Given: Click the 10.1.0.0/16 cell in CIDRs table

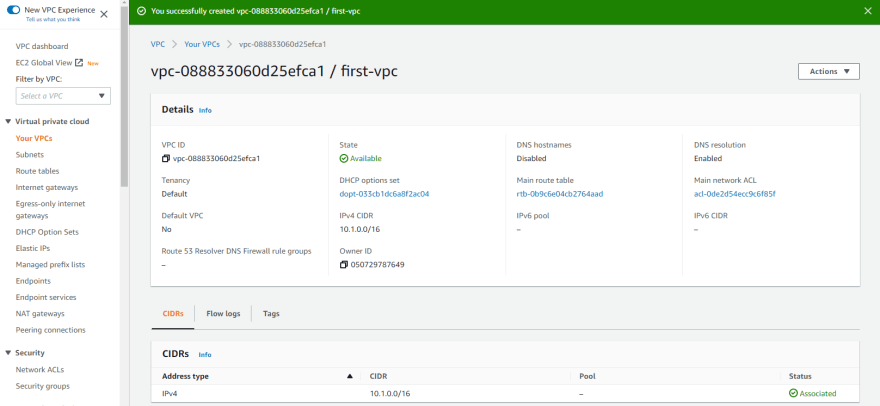Looking at the screenshot, I should point(389,394).
